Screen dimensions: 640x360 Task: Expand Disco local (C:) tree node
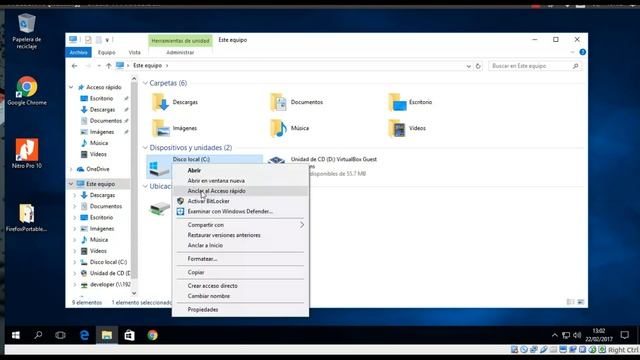(75, 262)
